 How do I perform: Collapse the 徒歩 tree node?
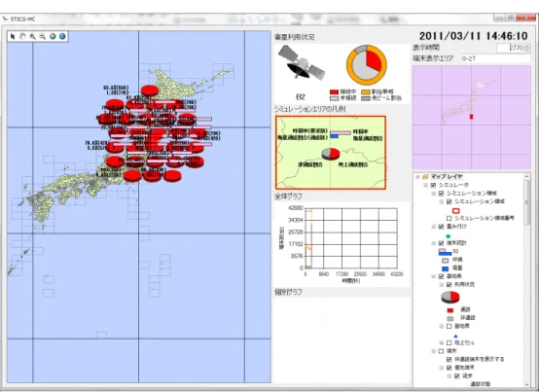tap(449, 376)
